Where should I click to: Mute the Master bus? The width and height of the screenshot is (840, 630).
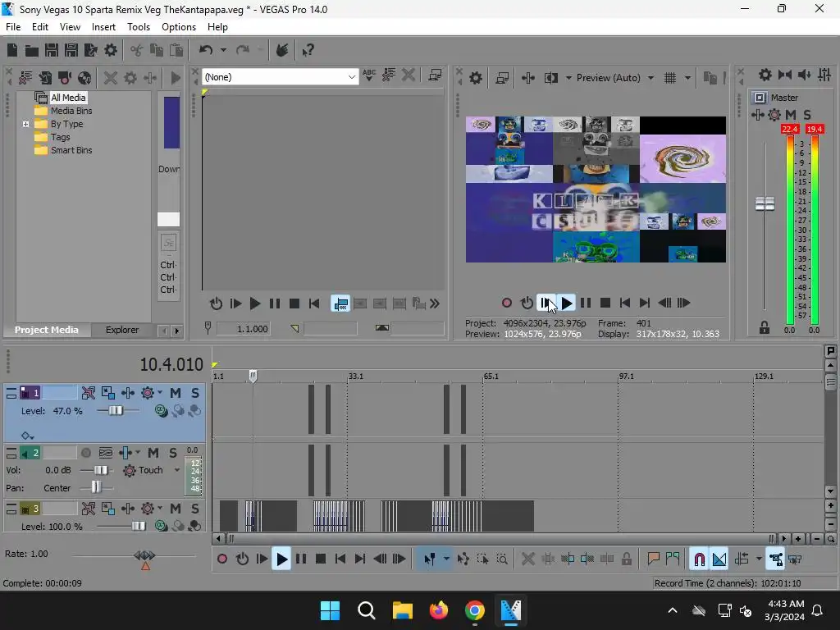[790, 115]
